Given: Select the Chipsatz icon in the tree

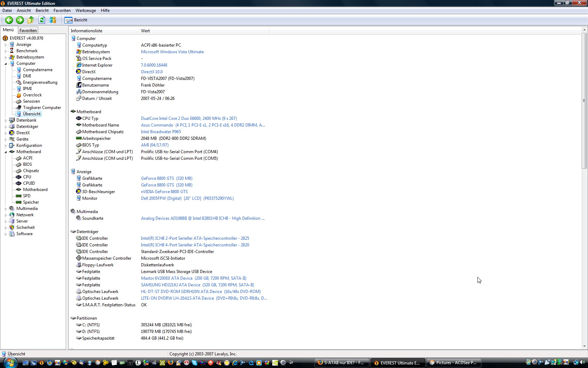Looking at the screenshot, I should pyautogui.click(x=19, y=171).
